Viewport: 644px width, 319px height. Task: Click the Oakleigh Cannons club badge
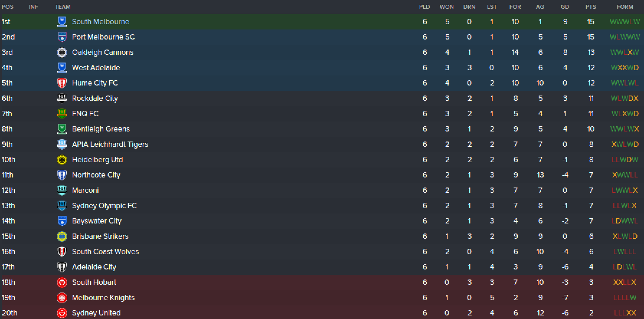(62, 52)
